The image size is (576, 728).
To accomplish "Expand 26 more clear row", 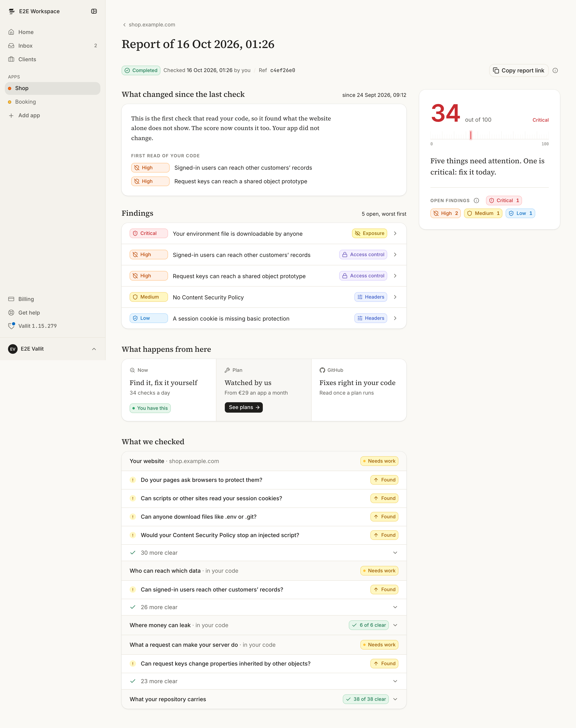I will coord(264,608).
